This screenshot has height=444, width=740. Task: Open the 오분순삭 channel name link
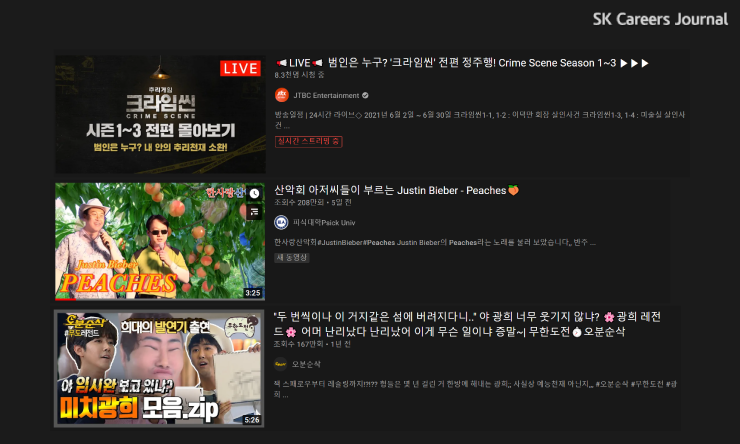(x=306, y=364)
